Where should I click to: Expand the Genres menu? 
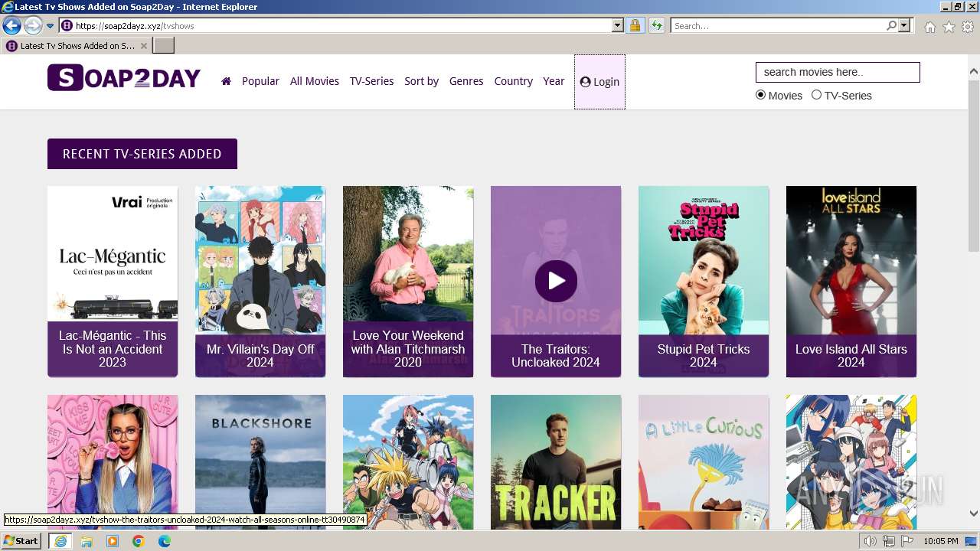pos(466,81)
